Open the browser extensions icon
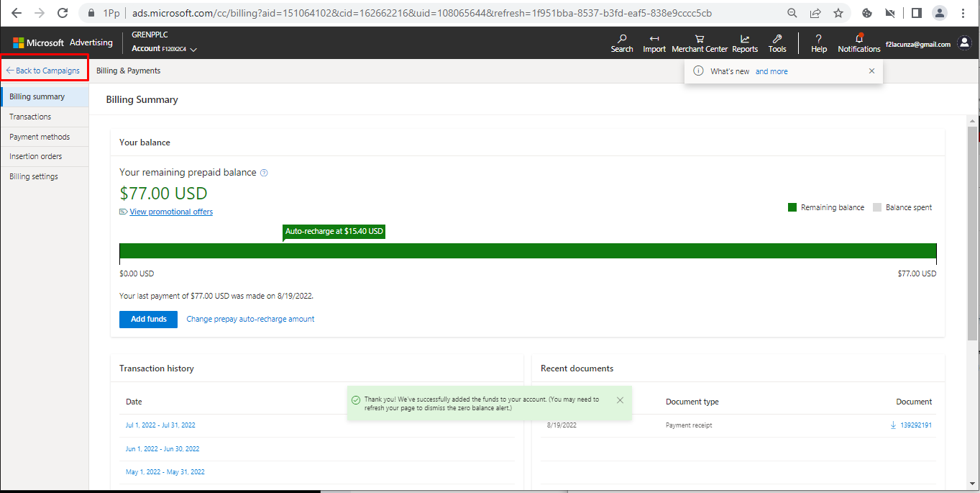The width and height of the screenshot is (980, 493). [867, 13]
